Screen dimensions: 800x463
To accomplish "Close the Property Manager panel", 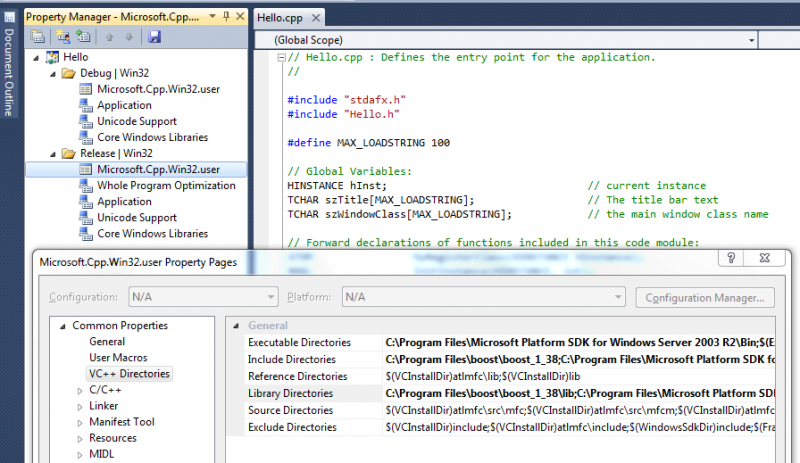I will point(240,16).
